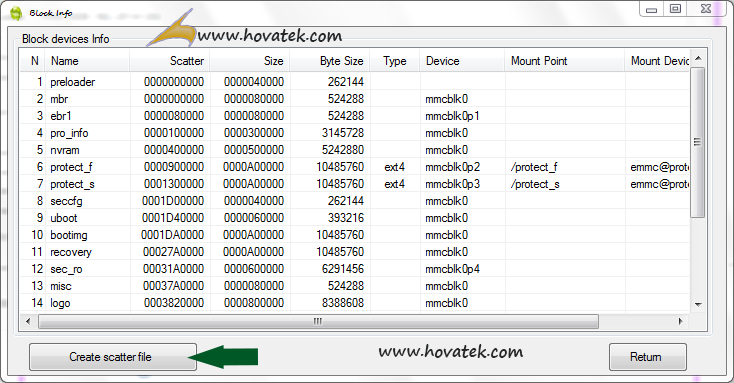Click the vertical scrollbar thumb

coord(698,142)
